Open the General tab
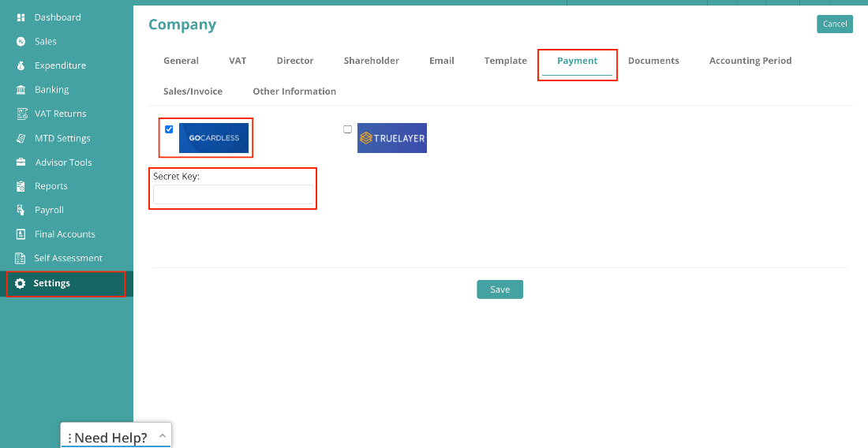This screenshot has width=868, height=448. point(181,61)
